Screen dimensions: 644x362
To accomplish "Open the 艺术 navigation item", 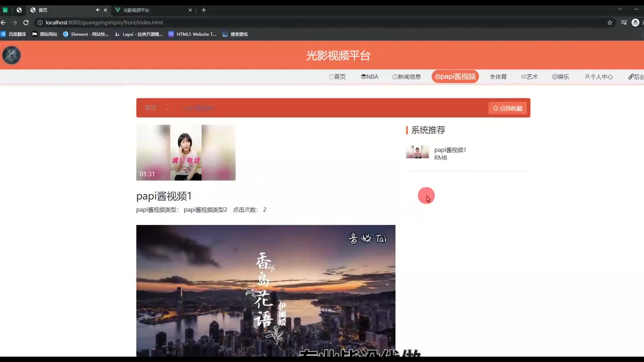I will (530, 77).
